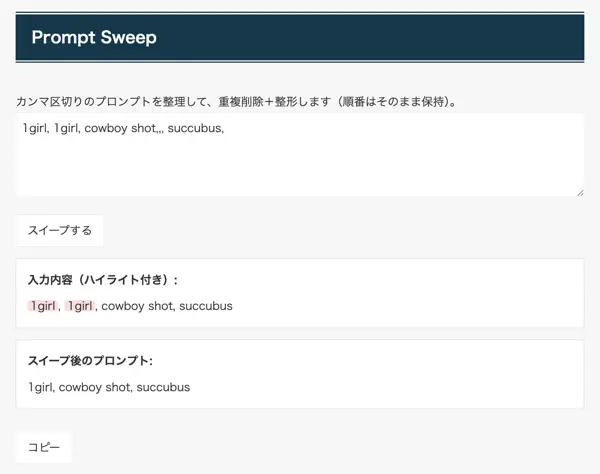600x474 pixels.
Task: Grab the textarea resize handle
Action: [579, 191]
